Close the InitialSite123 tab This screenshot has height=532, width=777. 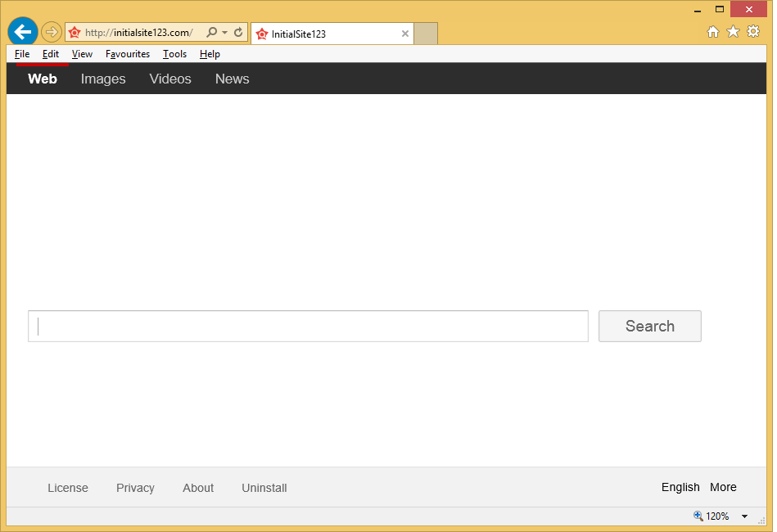pos(404,34)
